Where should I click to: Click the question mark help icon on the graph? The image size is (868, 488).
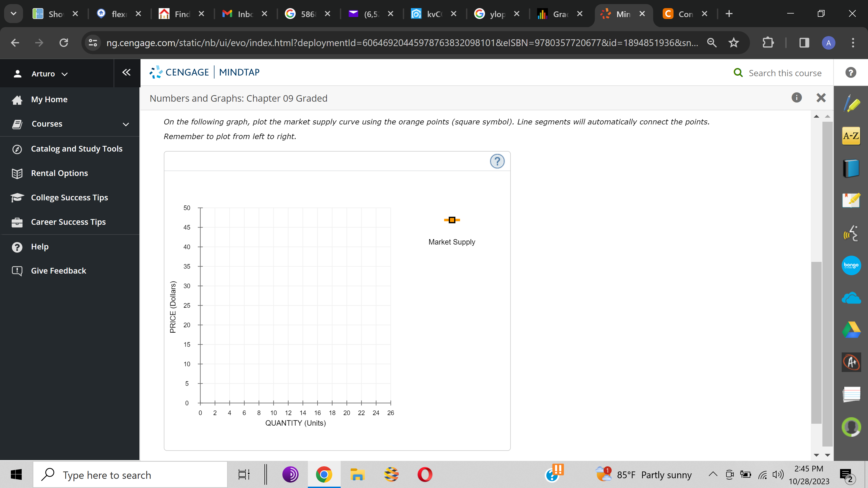tap(498, 161)
